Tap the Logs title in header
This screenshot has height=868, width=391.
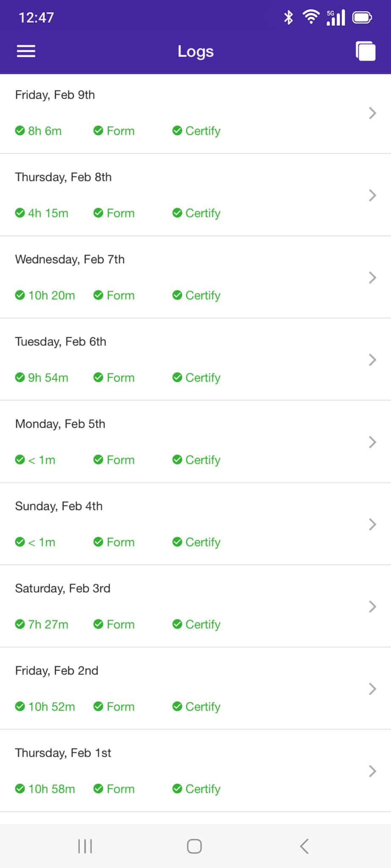pos(195,51)
